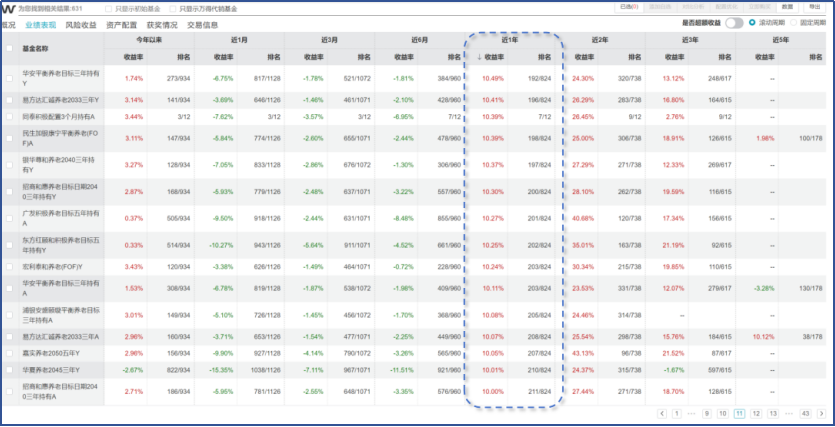Select the checkbox for 华夏养老2045三年Y row
Viewport: 835px width, 427px height.
[9, 369]
